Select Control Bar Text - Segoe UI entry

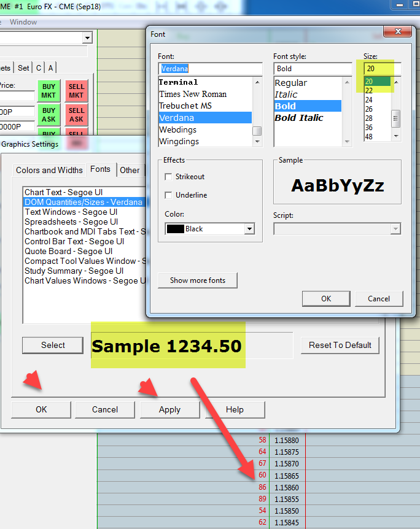tap(84, 242)
